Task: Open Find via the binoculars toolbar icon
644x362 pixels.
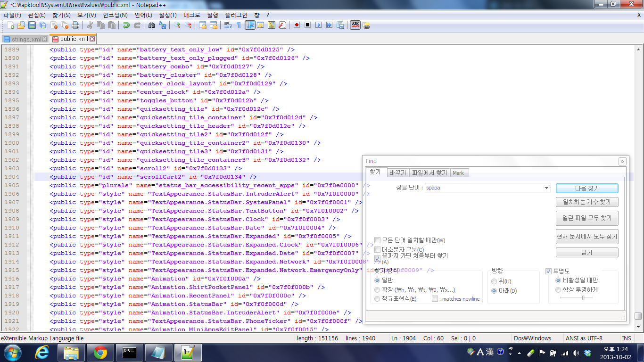Action: 151,25
